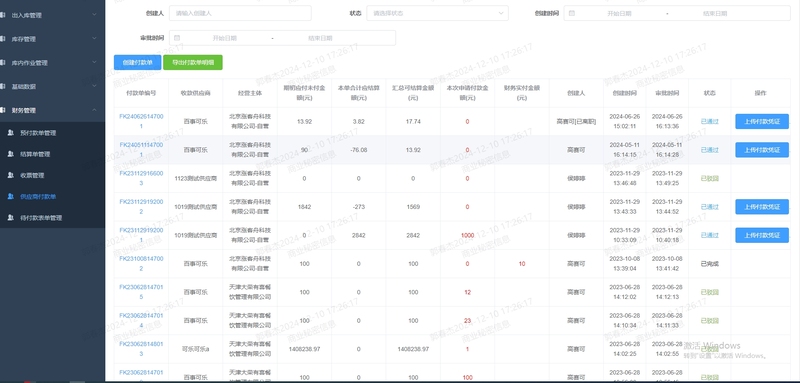Click 天津大荣有喜餐饮管理有限公司 in FK230628147015 row
This screenshot has height=383, width=800.
(250, 292)
